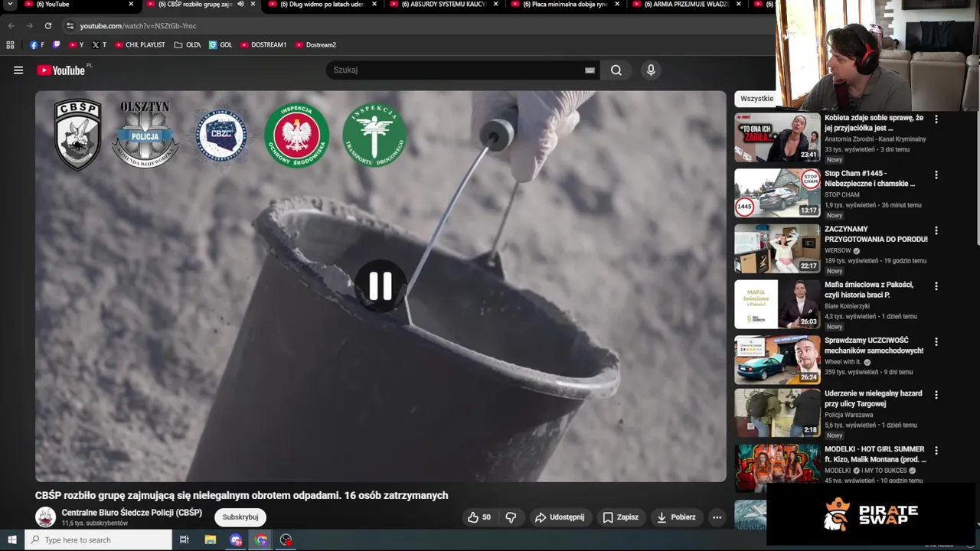Click the youtube.com URL in address bar

tap(138, 26)
